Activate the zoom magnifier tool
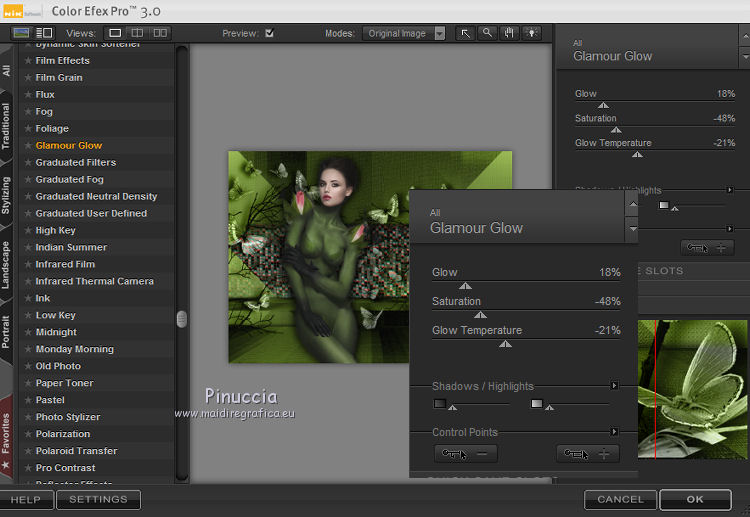This screenshot has height=517, width=750. (487, 33)
